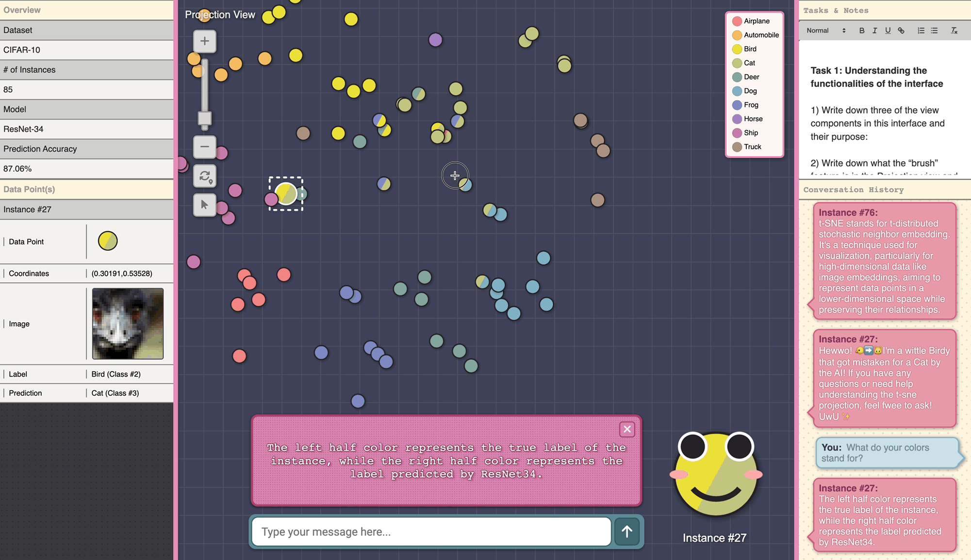Select the pointer cursor tool

204,205
